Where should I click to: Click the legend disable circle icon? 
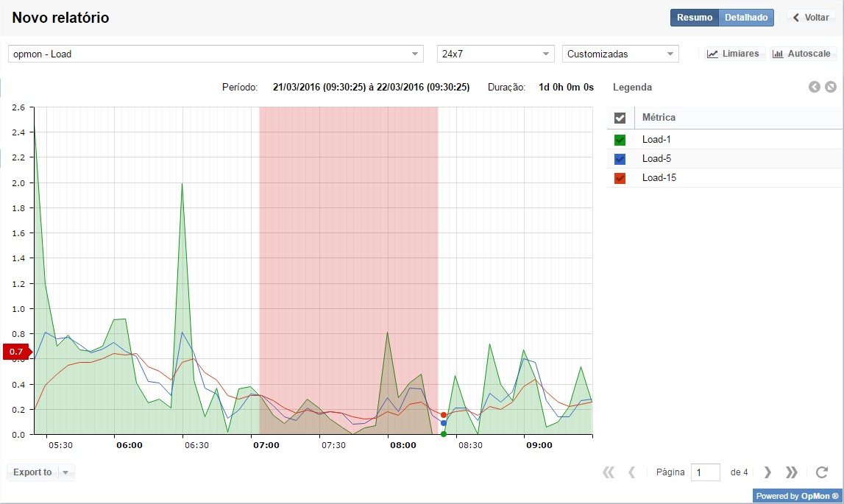point(831,87)
